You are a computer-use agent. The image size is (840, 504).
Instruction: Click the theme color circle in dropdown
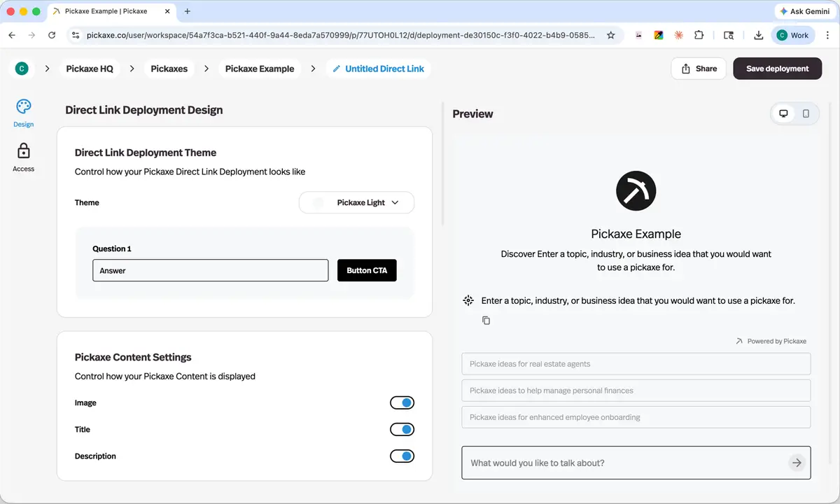318,202
